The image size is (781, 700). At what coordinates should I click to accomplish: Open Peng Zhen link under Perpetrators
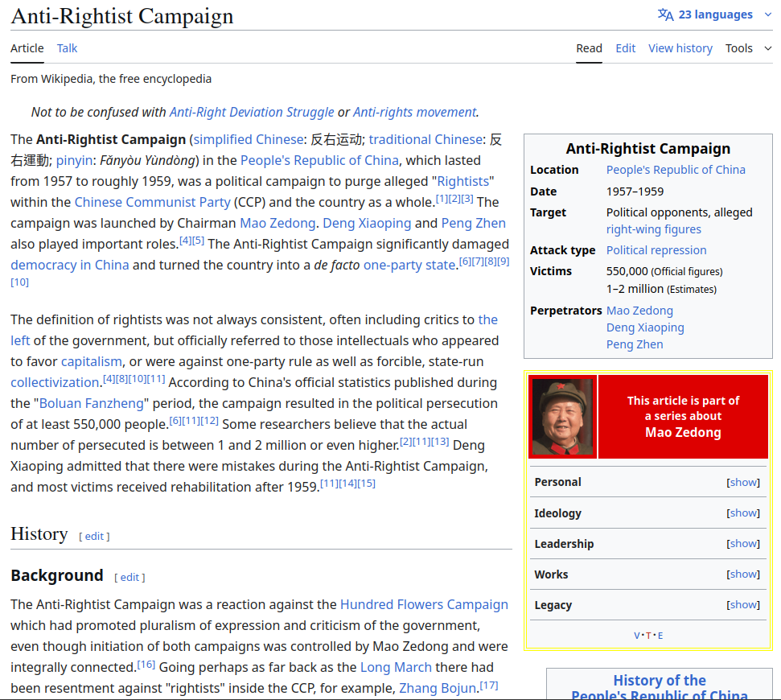pyautogui.click(x=634, y=344)
